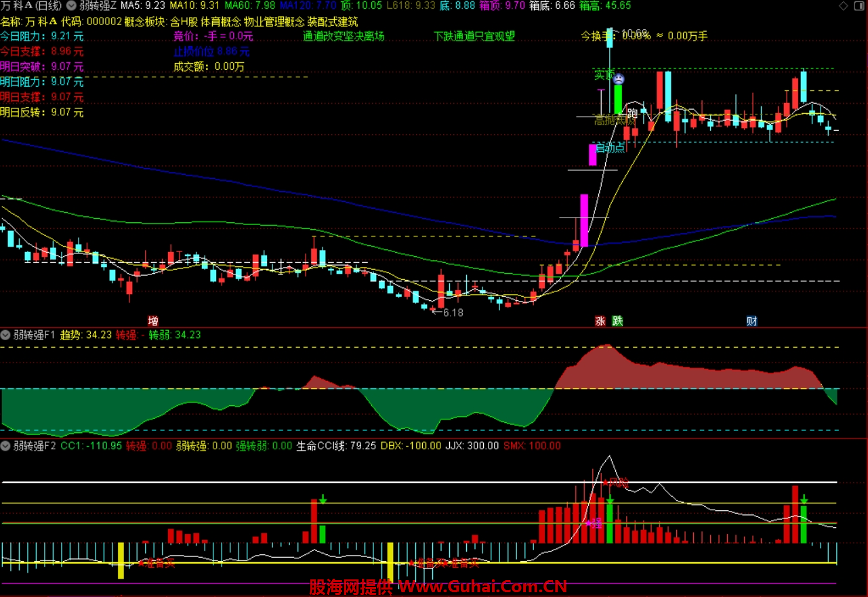Click the green 跌 marker below chart
Screen dimensions: 868x597
pyautogui.click(x=617, y=321)
